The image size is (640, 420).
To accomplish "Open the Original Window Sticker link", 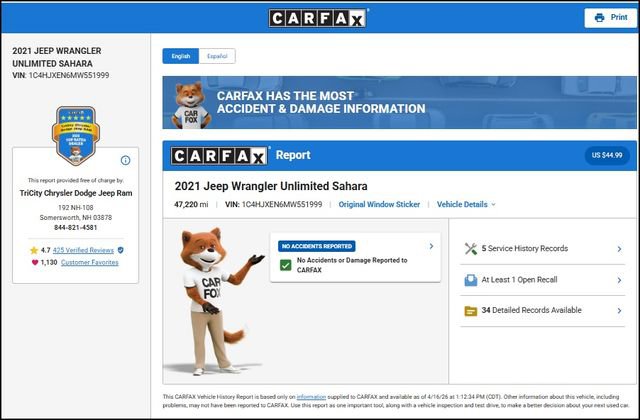I will point(379,204).
